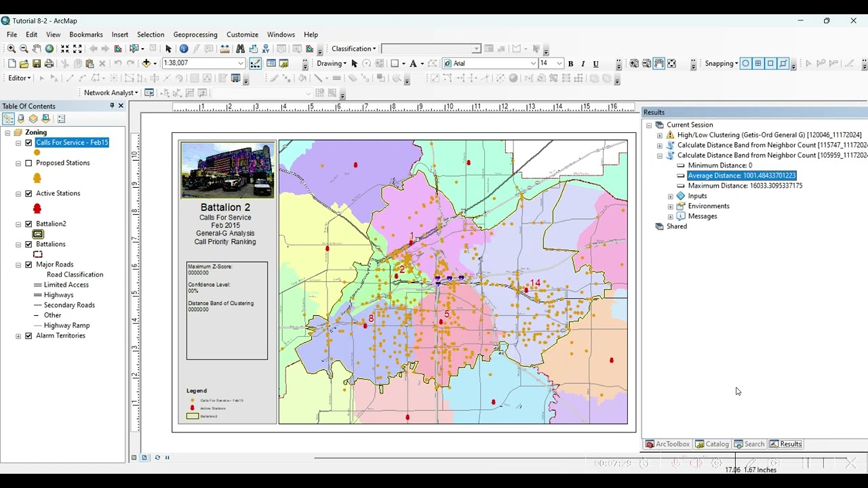Click the Full Extent globe icon

[50, 49]
